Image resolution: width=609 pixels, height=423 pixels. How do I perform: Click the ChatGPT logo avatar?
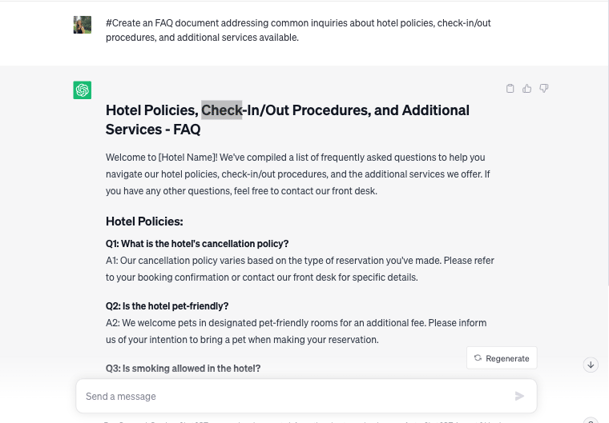82,90
